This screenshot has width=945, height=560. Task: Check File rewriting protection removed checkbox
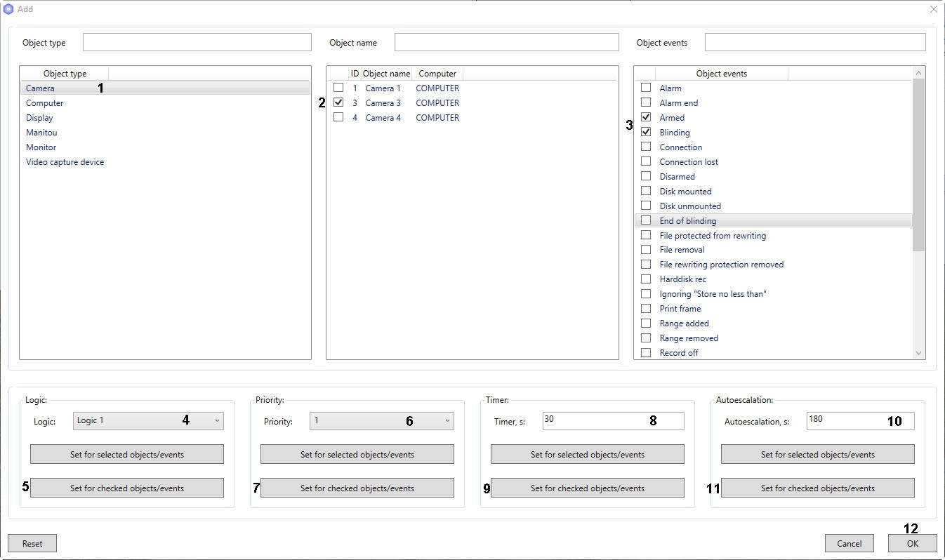(x=646, y=264)
